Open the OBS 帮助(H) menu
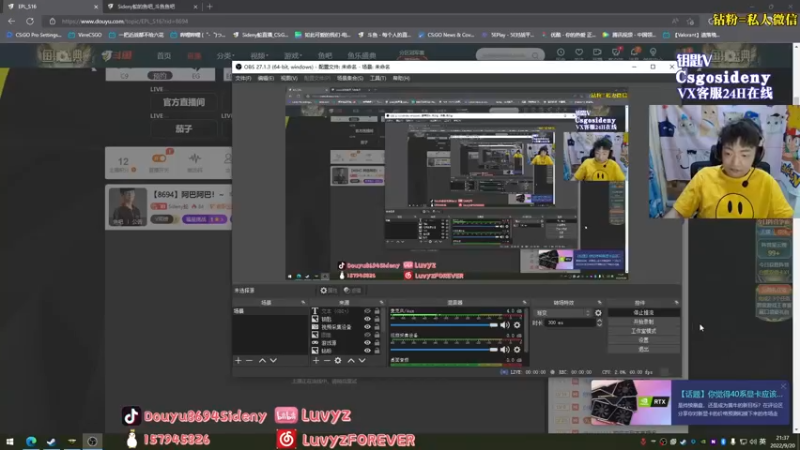Screen dimensions: 800x450 point(401,78)
